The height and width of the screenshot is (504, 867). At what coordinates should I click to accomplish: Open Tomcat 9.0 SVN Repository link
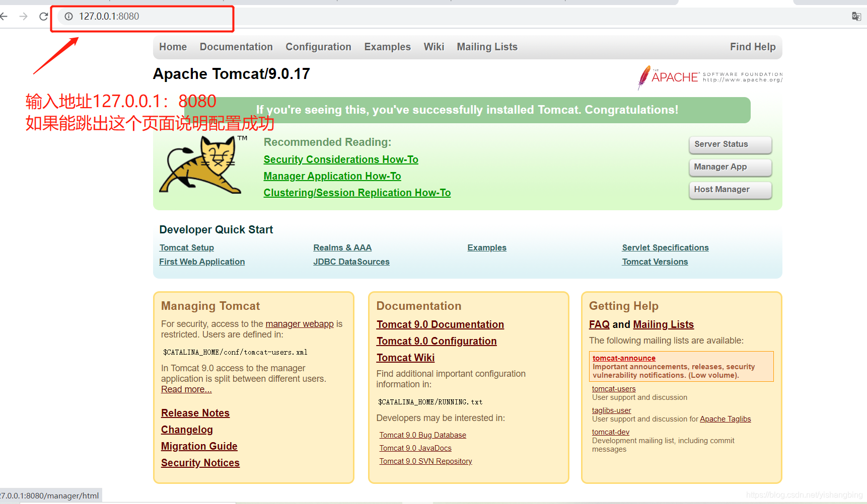point(425,461)
